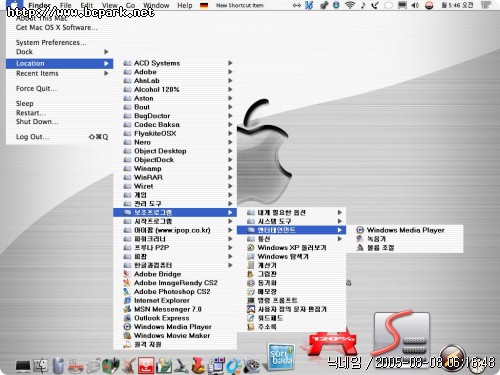Expand the Winamp folder submenu
The height and width of the screenshot is (375, 500).
[175, 168]
